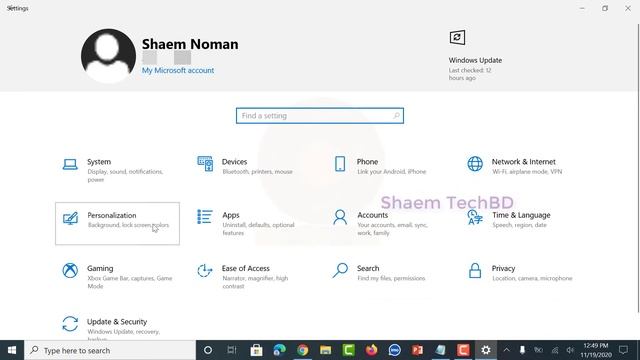Launch Microsoft Edge from the taskbar
Screen dimensions: 640x360
pyautogui.click(x=280, y=350)
